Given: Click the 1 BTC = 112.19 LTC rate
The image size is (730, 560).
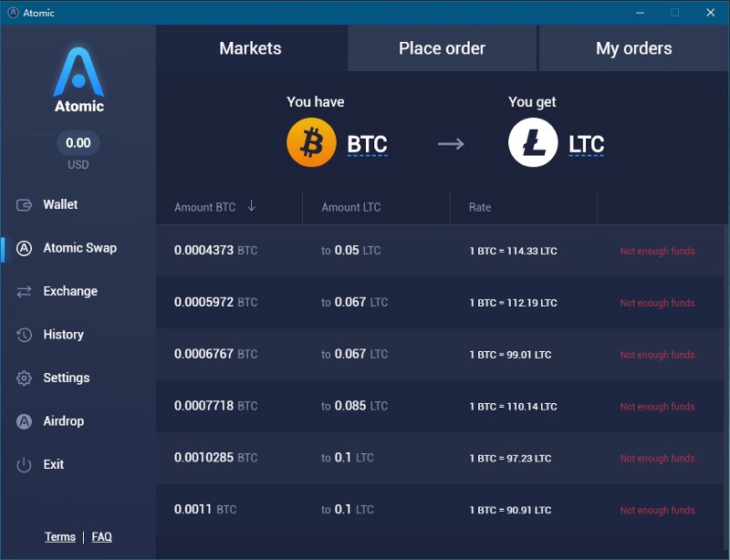Looking at the screenshot, I should (513, 303).
